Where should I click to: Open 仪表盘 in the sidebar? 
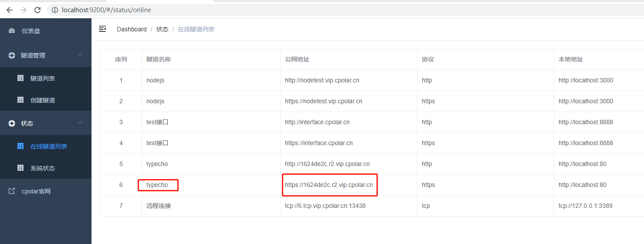tap(46, 31)
